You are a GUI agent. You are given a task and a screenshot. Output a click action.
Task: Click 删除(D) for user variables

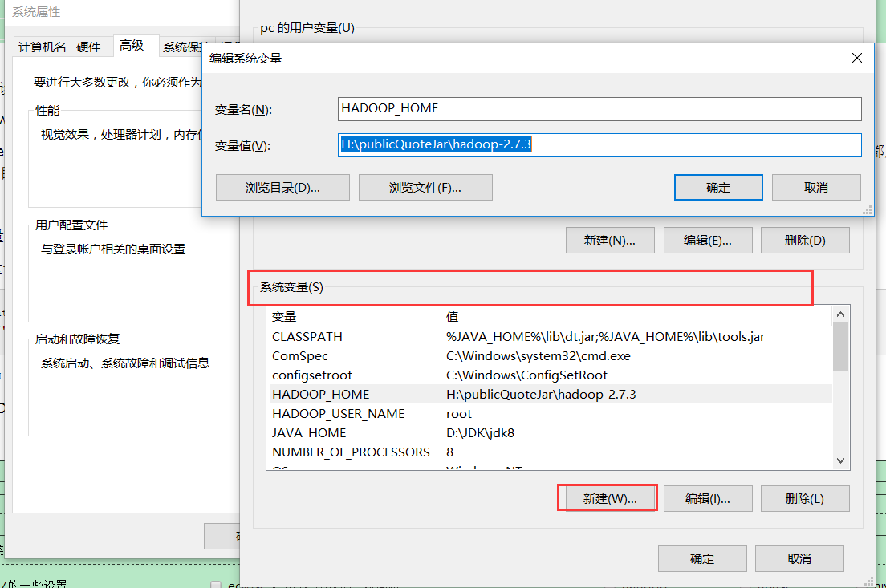click(805, 241)
